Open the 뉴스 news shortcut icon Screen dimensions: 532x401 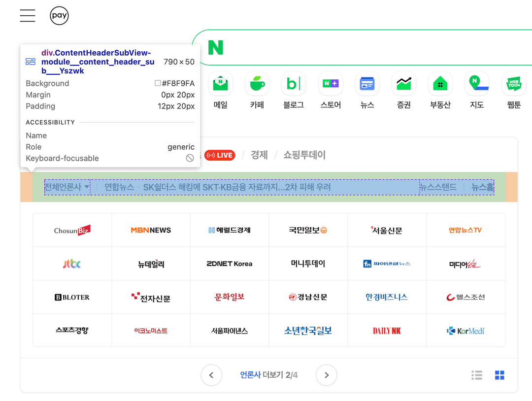pyautogui.click(x=367, y=84)
